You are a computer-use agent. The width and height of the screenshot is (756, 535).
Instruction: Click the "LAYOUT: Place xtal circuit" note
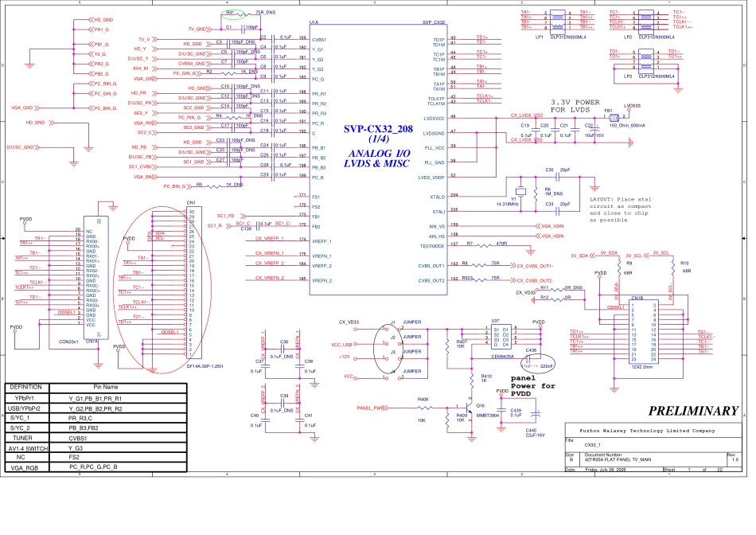tap(620, 209)
